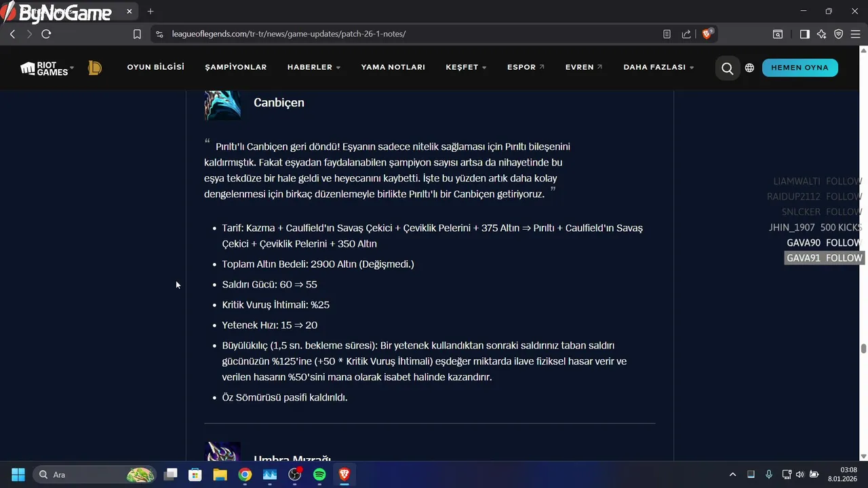Click the League of Legends emblem
868x488 pixels.
point(95,68)
